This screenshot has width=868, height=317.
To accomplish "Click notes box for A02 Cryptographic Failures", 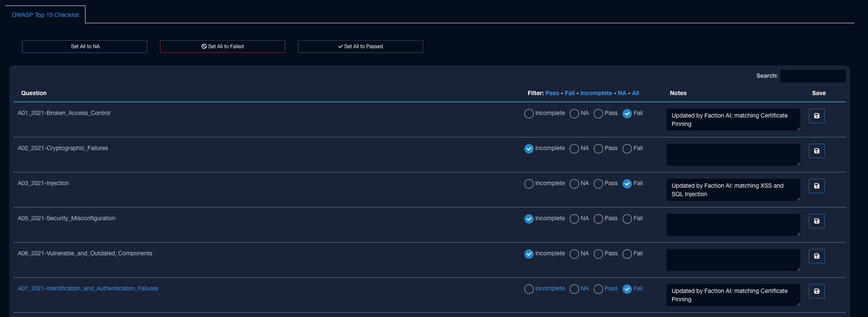I will click(x=733, y=155).
